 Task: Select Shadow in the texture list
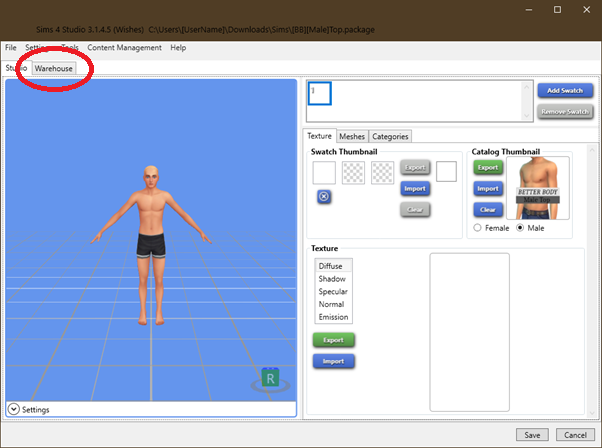point(333,279)
